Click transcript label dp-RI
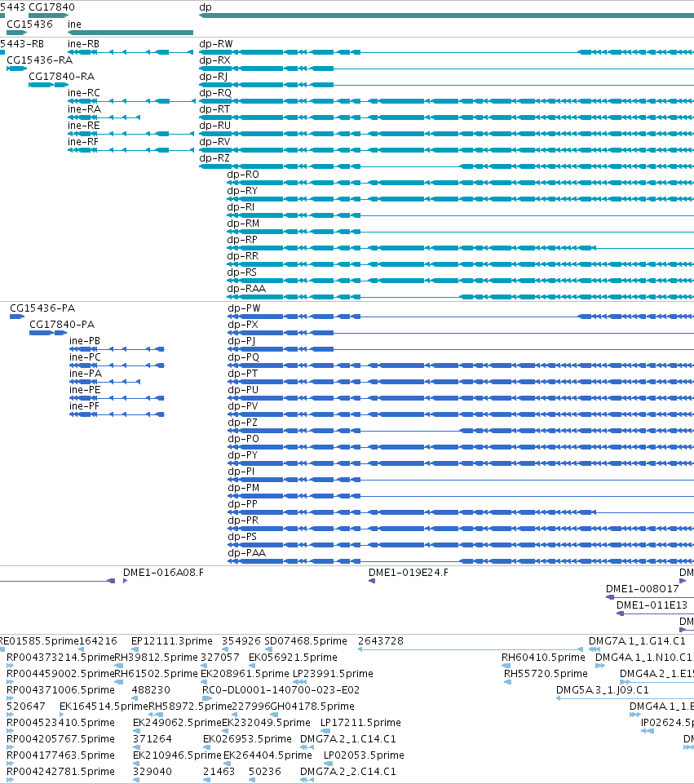 pyautogui.click(x=241, y=207)
